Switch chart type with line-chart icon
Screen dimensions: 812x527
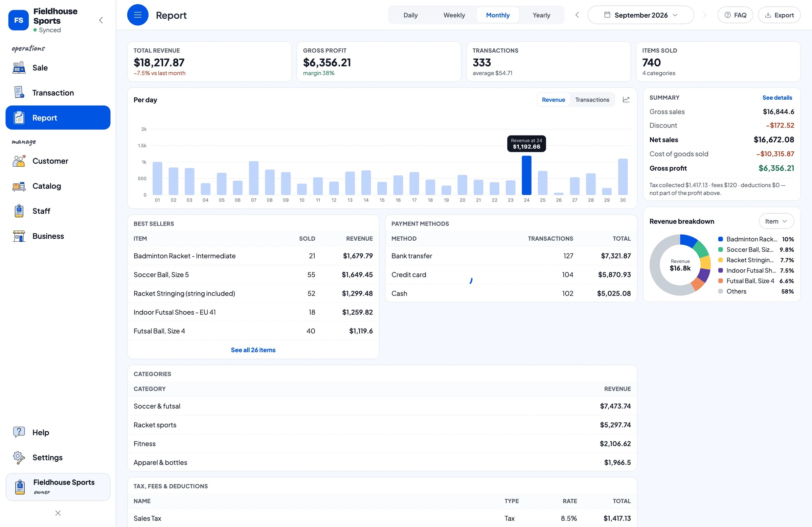pyautogui.click(x=626, y=99)
